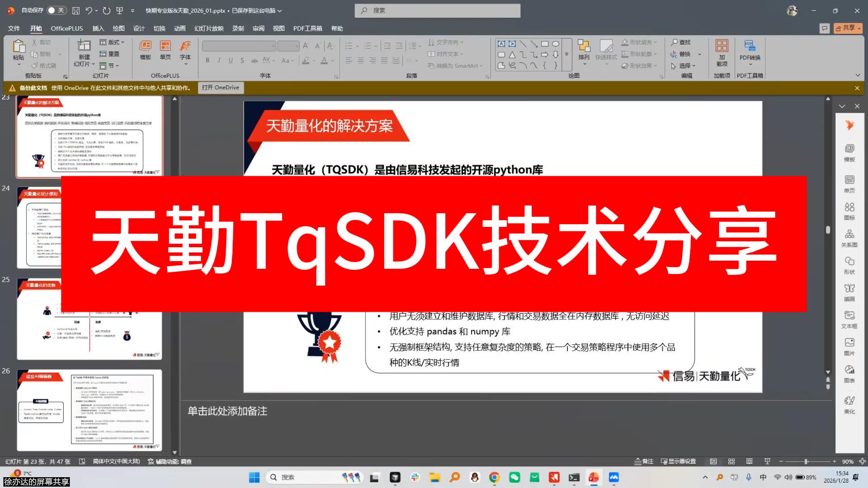Open PowerPoint from the Windows taskbar
The height and width of the screenshot is (488, 868).
tap(594, 477)
